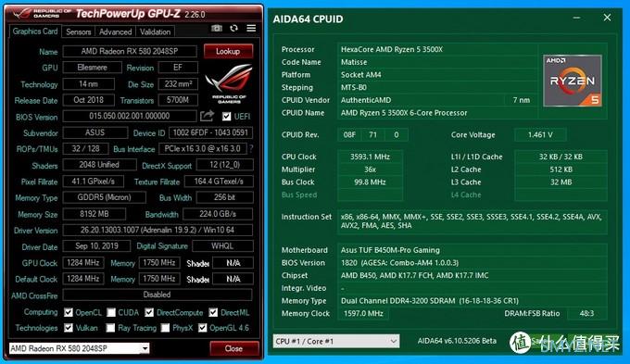
Task: Switch to the Advanced tab
Action: coord(115,31)
